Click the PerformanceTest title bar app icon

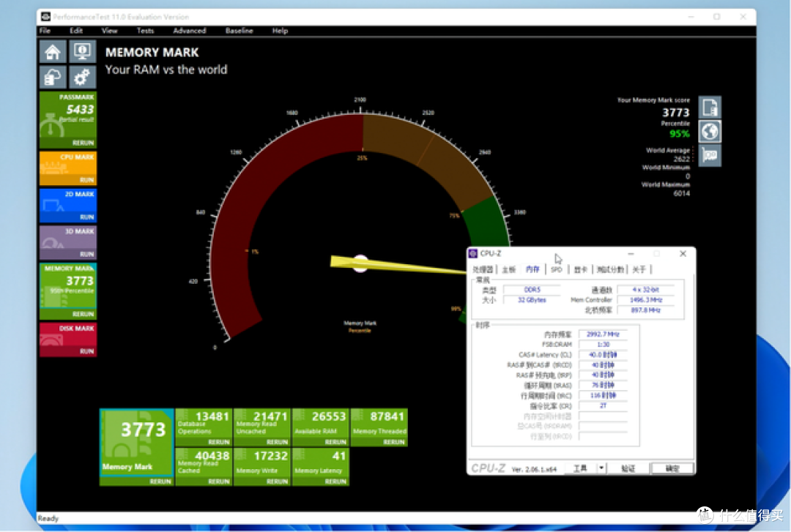tap(45, 17)
